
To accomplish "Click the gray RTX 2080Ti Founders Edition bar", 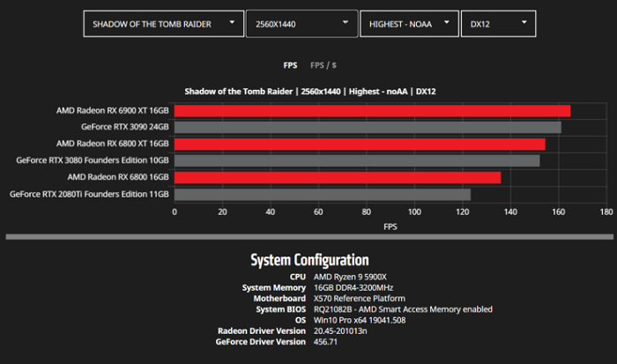I will click(x=322, y=194).
